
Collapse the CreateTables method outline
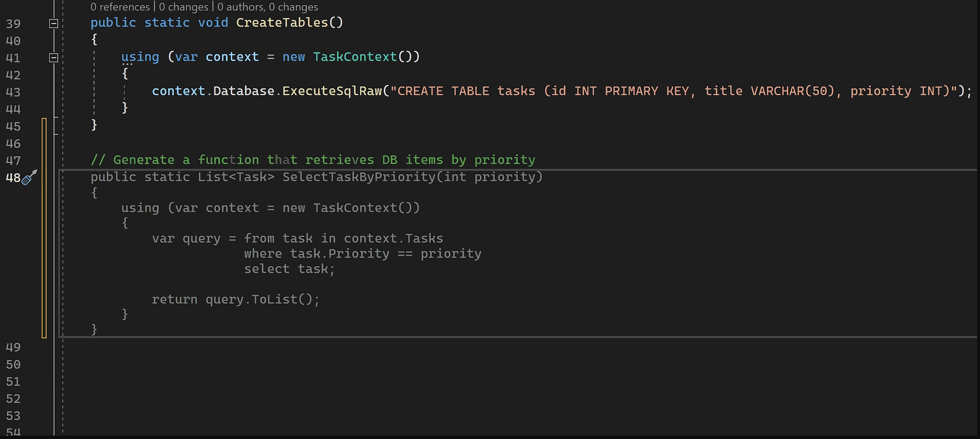pyautogui.click(x=54, y=23)
